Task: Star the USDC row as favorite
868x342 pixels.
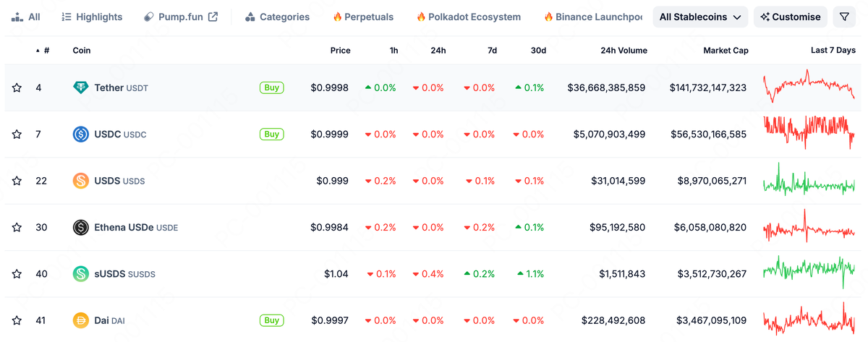Action: coord(17,134)
